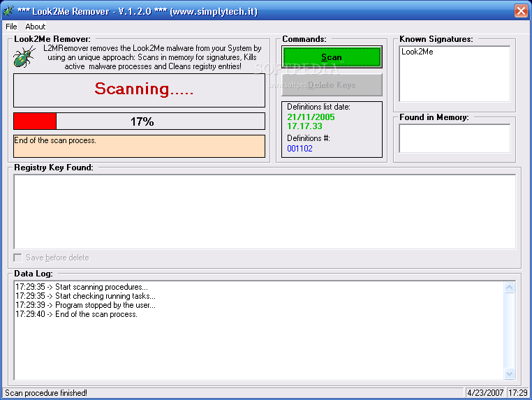
Task: Click the definitions time 17.17.33
Action: 304,126
